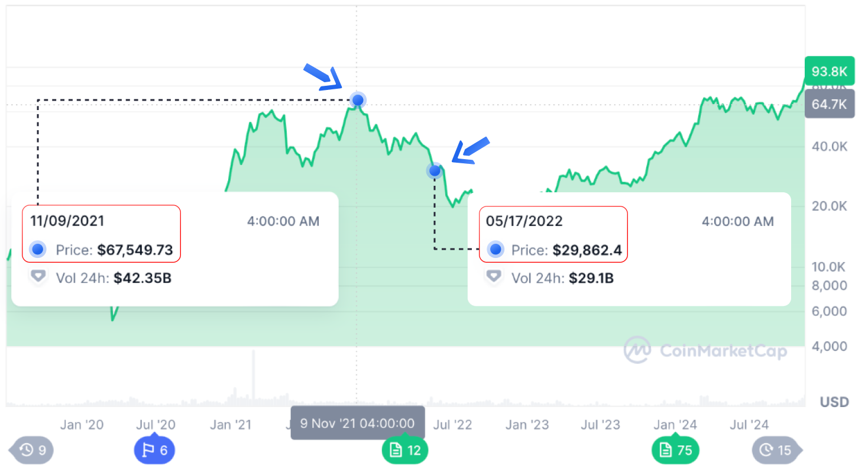Click the USD currency label
The image size is (868, 468).
pyautogui.click(x=834, y=402)
